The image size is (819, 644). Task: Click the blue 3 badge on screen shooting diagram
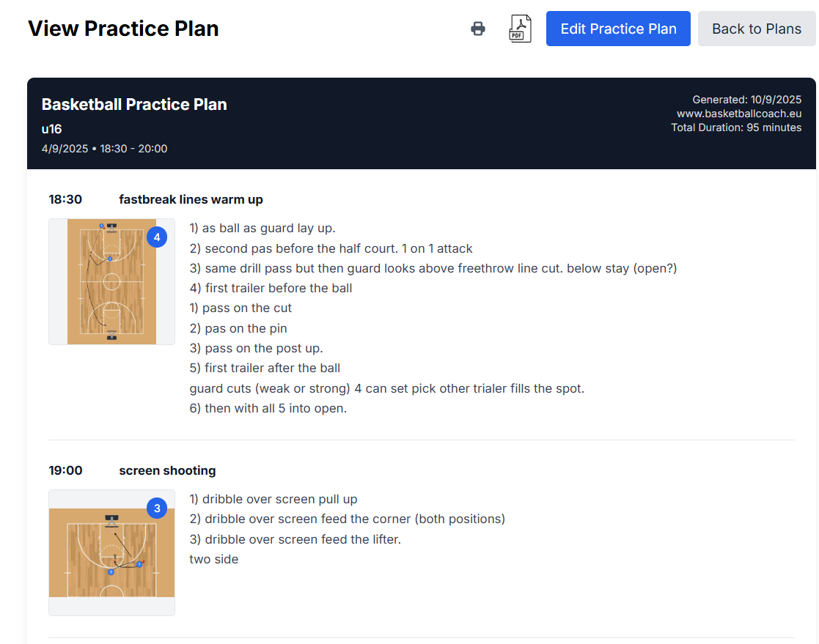(x=157, y=508)
